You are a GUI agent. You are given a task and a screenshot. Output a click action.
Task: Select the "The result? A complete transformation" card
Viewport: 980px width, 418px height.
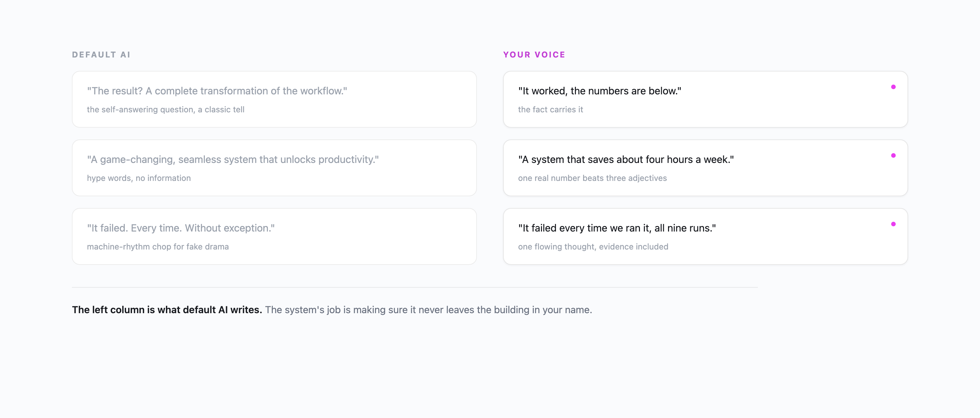tap(274, 99)
